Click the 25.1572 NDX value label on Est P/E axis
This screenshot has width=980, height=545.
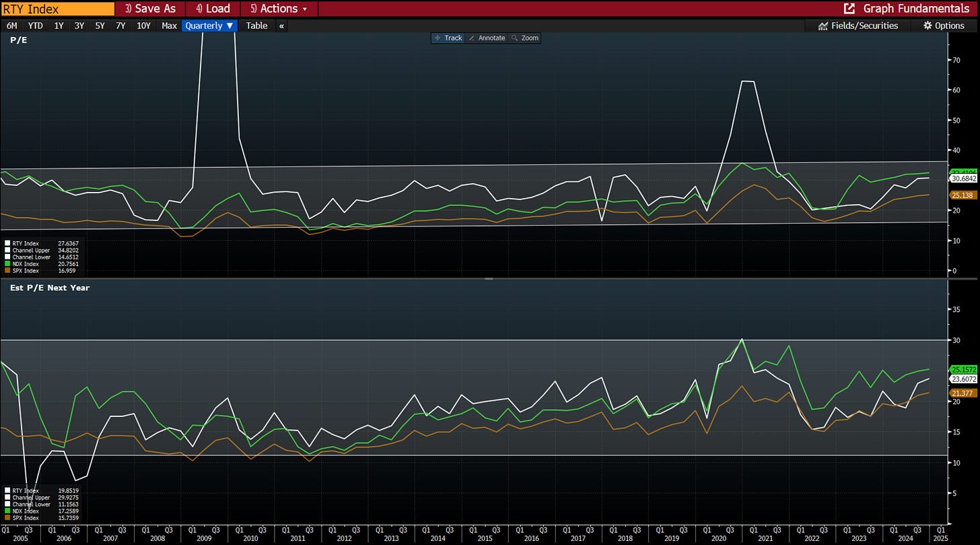point(963,370)
